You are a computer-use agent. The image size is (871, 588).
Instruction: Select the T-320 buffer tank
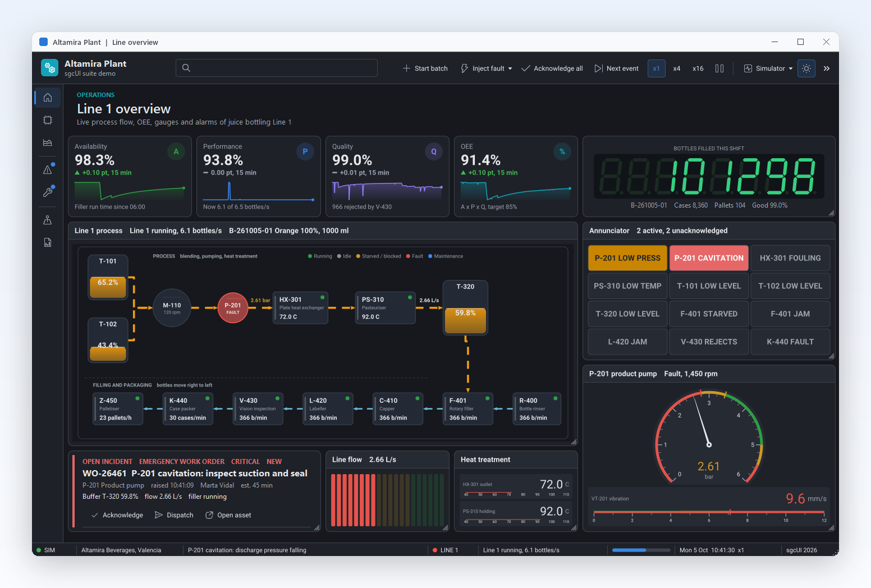[x=465, y=308]
